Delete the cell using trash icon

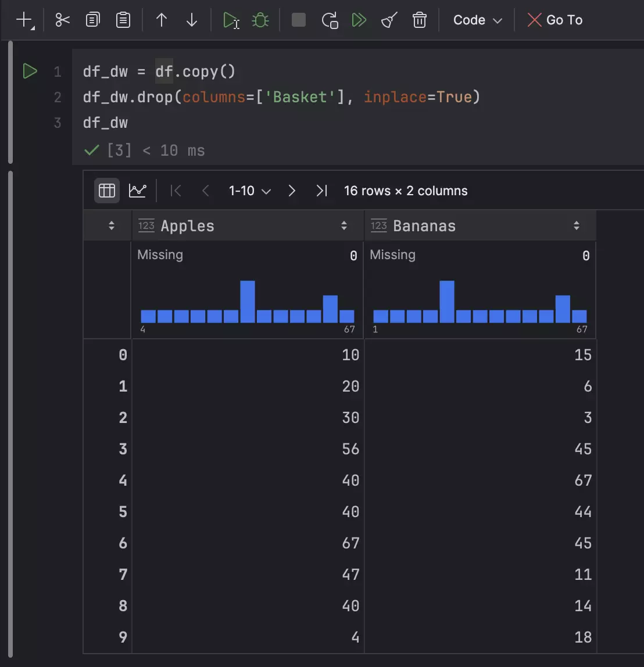tap(419, 20)
